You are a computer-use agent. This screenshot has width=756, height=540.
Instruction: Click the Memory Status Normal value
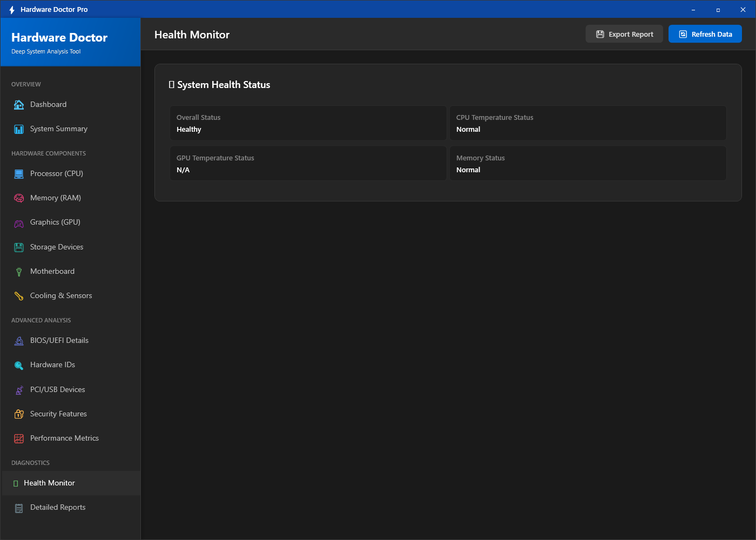point(468,170)
